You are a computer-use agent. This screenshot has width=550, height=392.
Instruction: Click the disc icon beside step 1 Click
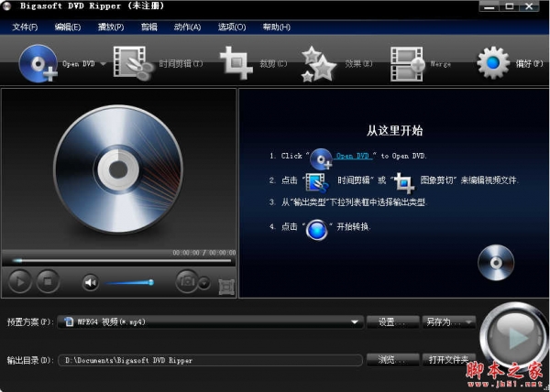pos(321,159)
